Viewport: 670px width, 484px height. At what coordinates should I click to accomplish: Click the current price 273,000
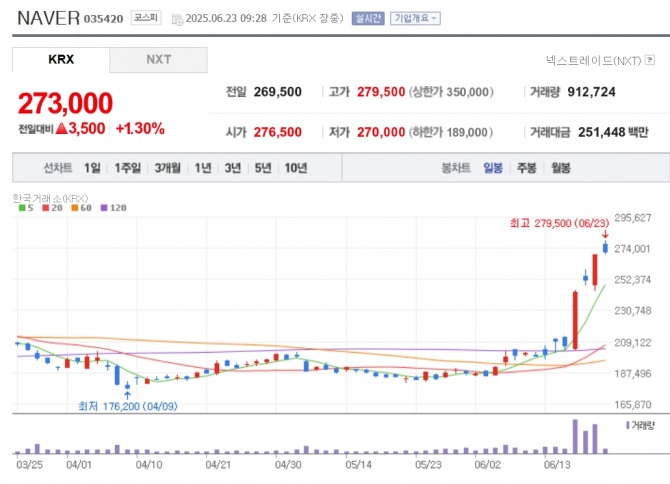[x=65, y=103]
